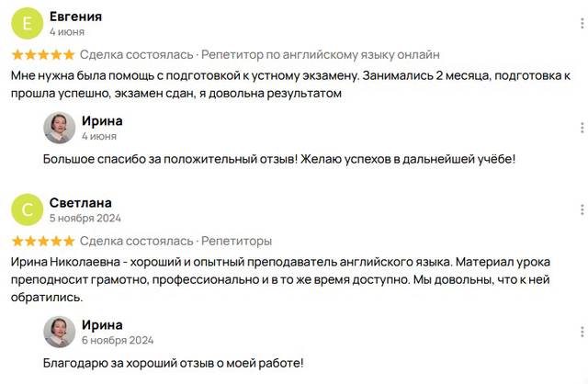588x384 pixels.
Task: Click Ирина's name in the 4 июня reply
Action: [102, 120]
